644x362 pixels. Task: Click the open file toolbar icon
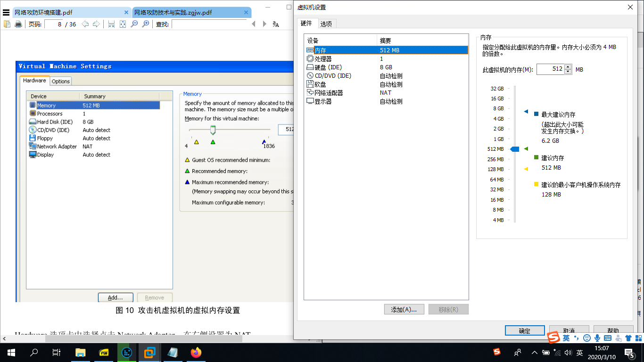coord(7,24)
